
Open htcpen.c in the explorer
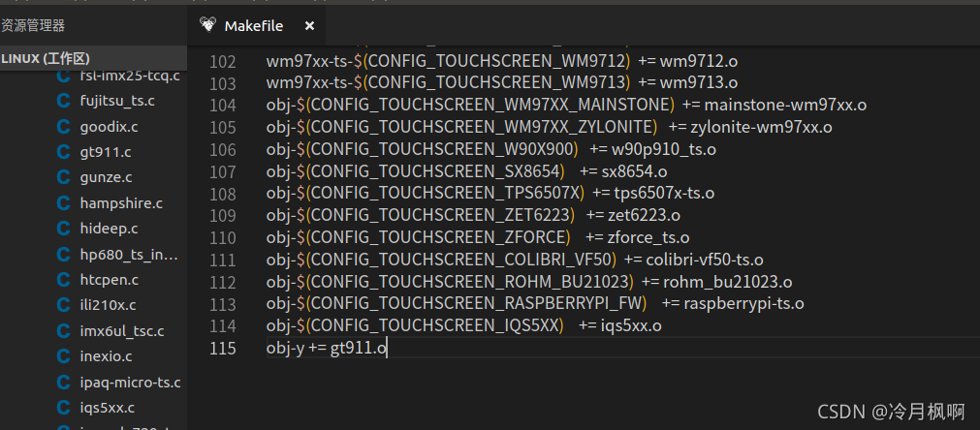coord(110,280)
